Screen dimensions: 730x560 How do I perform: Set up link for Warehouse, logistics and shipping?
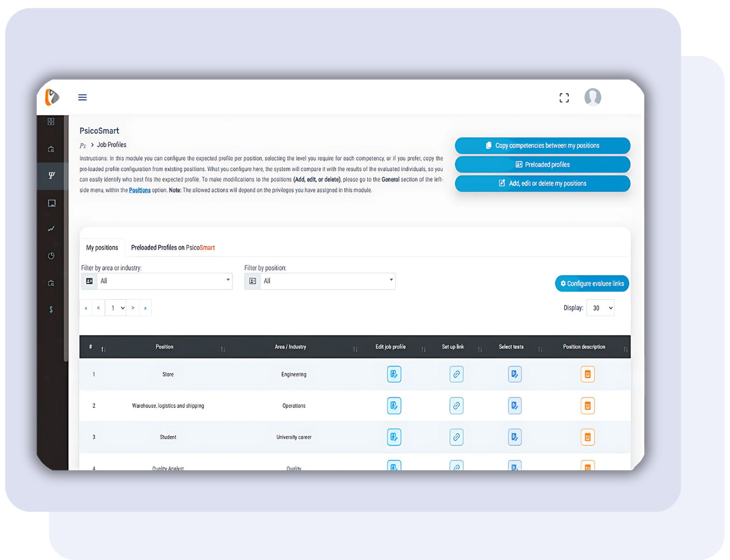[x=456, y=406]
